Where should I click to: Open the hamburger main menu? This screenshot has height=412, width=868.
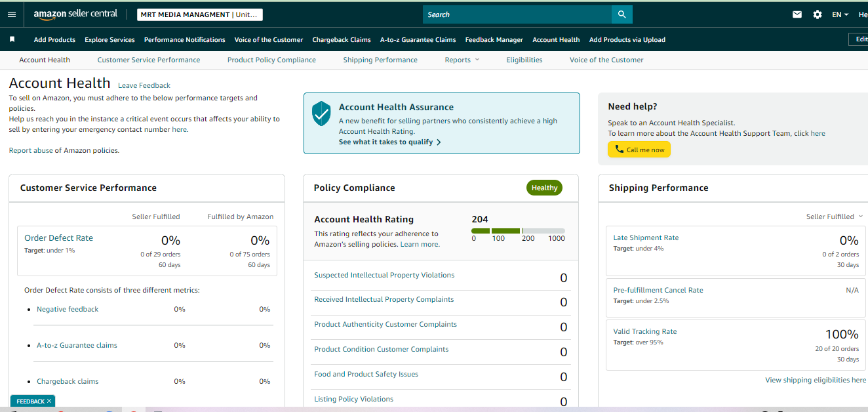click(11, 14)
